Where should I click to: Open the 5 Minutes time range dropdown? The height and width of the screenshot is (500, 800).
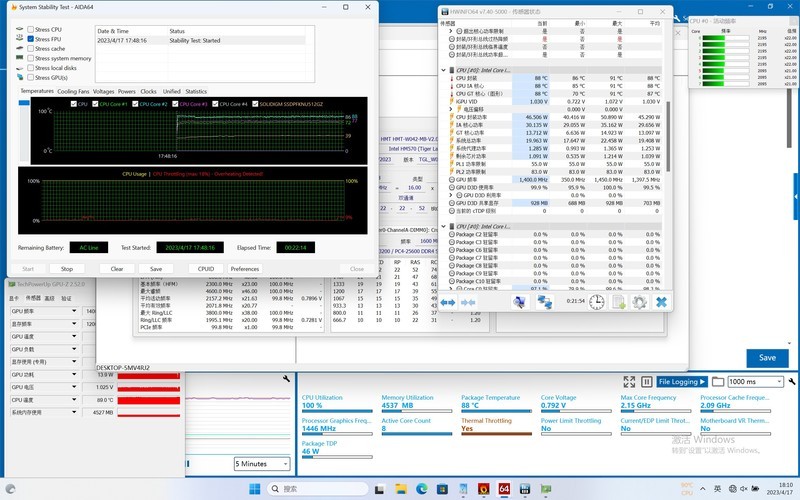[x=264, y=464]
